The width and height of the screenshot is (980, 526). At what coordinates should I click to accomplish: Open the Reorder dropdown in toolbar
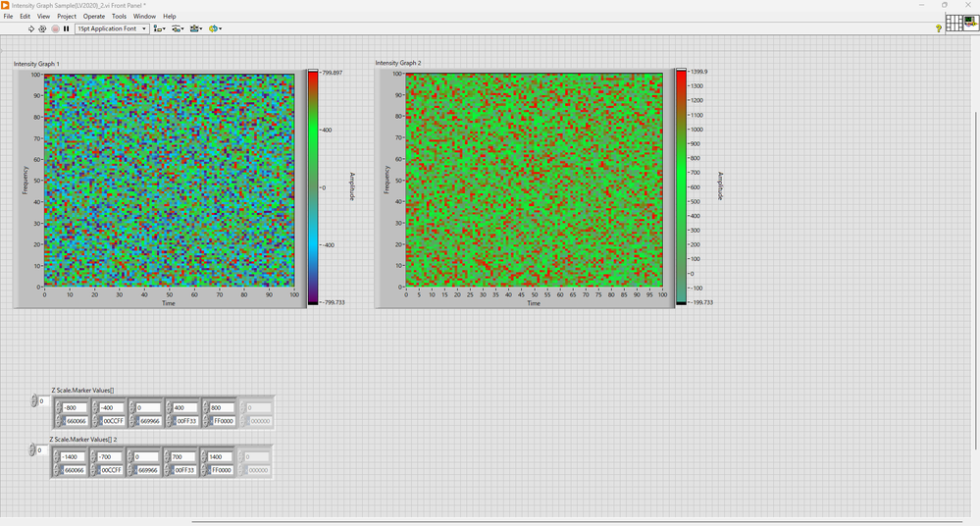pos(216,28)
